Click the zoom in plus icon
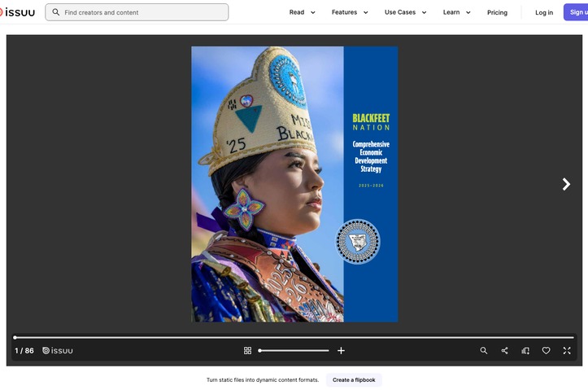The height and width of the screenshot is (390, 588). [x=341, y=351]
